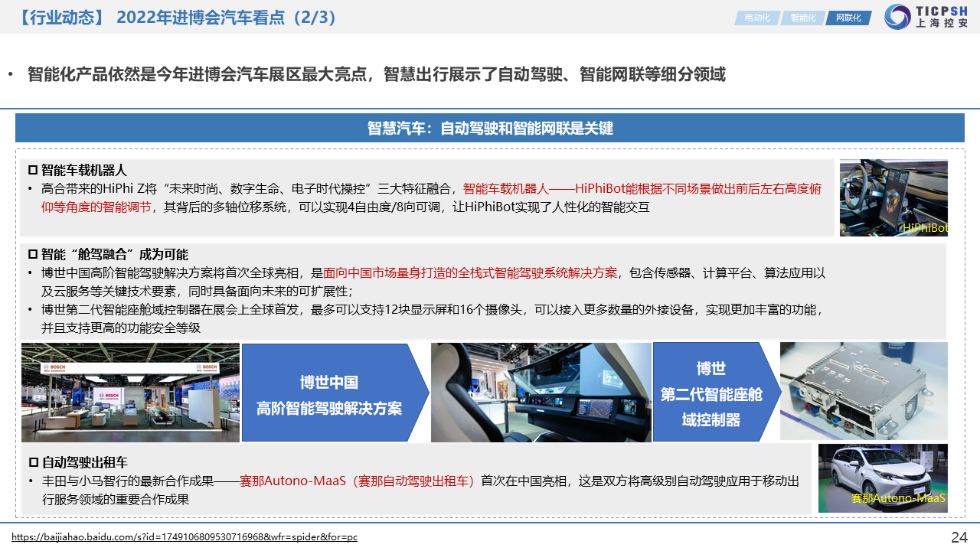The height and width of the screenshot is (551, 980).
Task: Click the red 赛那Autono-MaaS highlighted text
Action: click(358, 481)
